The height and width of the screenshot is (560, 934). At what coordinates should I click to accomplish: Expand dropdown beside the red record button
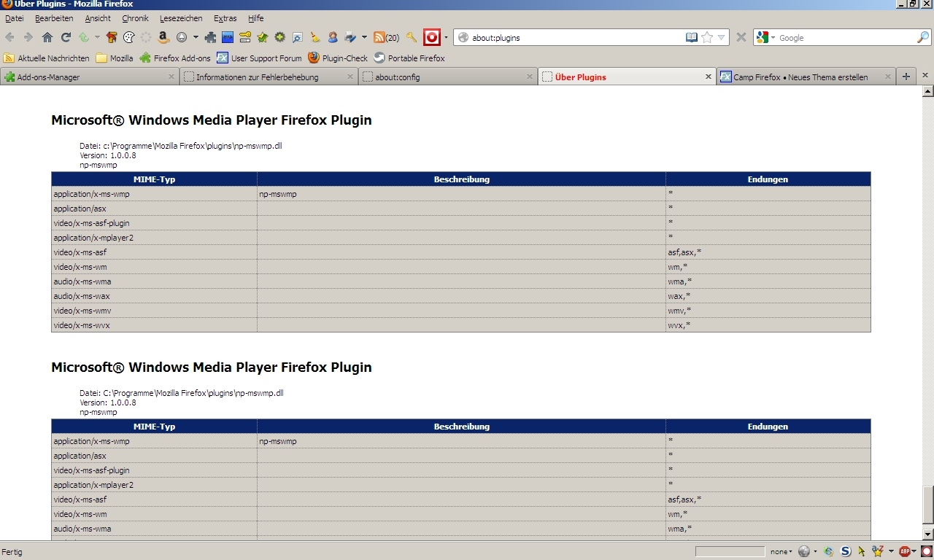(x=447, y=37)
